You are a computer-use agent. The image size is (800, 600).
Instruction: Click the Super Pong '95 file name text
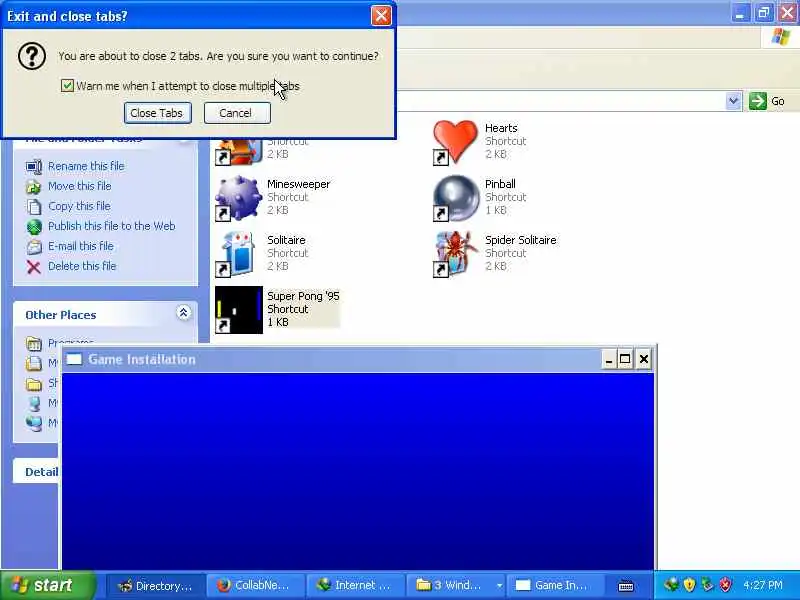(303, 296)
